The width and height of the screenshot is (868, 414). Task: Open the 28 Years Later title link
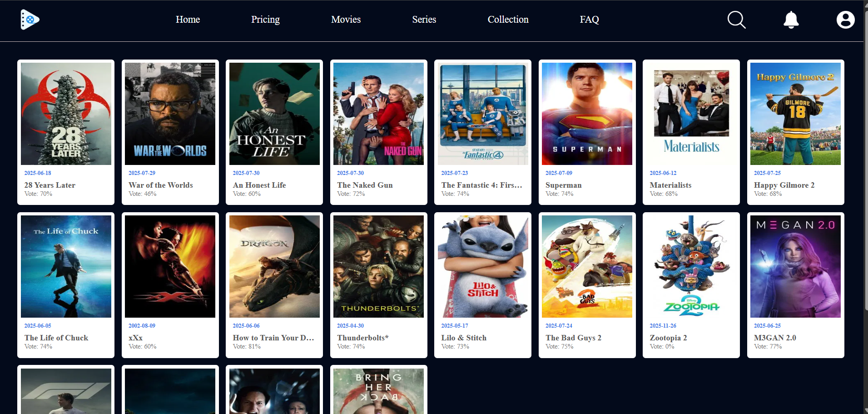(50, 185)
